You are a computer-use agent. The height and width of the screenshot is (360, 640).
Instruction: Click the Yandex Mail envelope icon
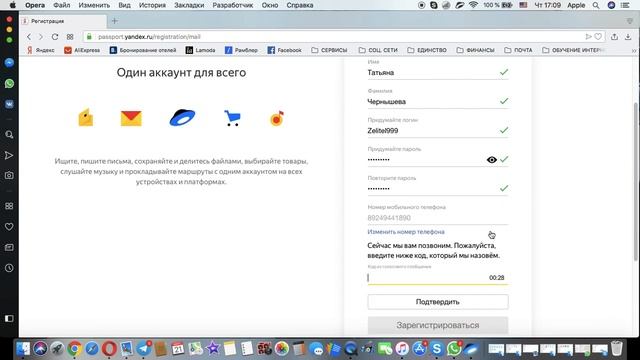[131, 118]
